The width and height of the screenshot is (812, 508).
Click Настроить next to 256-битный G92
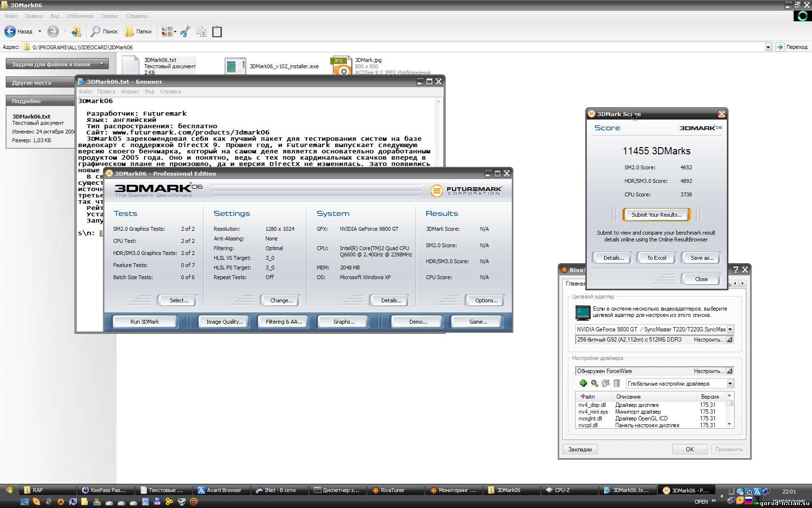[713, 340]
